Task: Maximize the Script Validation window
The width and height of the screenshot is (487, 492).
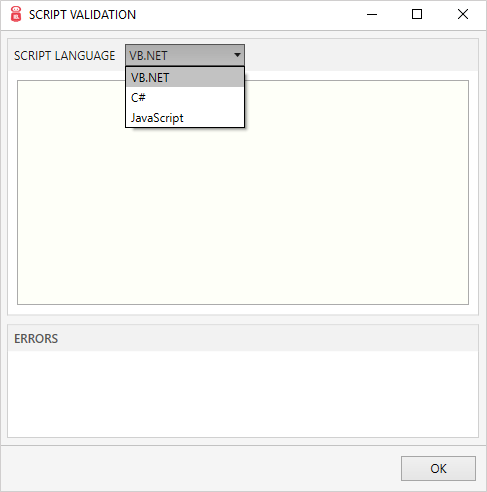Action: pyautogui.click(x=417, y=15)
